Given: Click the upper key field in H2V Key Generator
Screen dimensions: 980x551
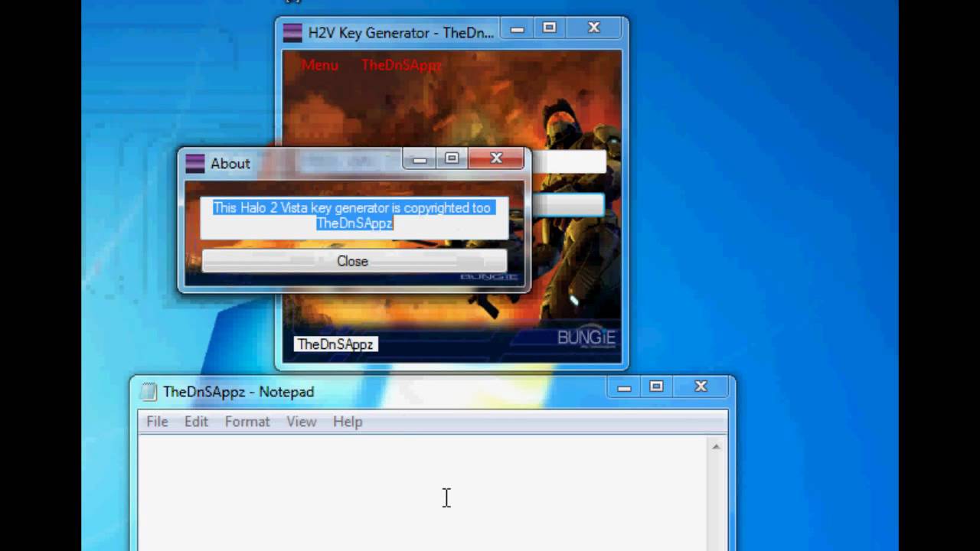Looking at the screenshot, I should tap(568, 161).
